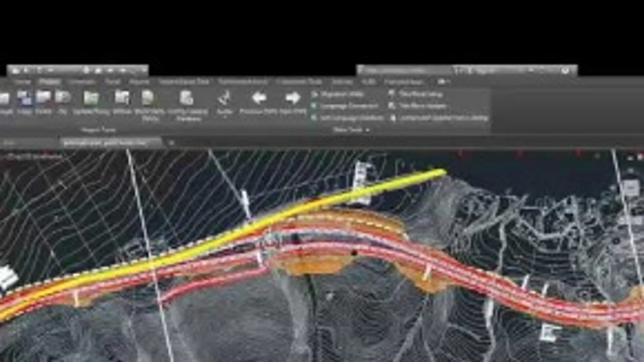This screenshot has height=362, width=644.
Task: Expand the Other Tools panel arrow
Action: point(367,130)
